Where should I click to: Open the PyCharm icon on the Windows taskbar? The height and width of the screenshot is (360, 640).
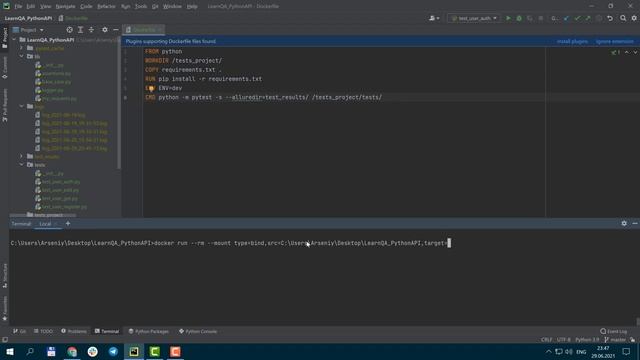(134, 351)
